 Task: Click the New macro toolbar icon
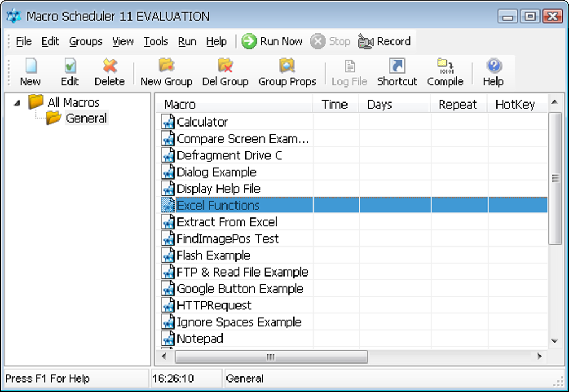coord(31,66)
